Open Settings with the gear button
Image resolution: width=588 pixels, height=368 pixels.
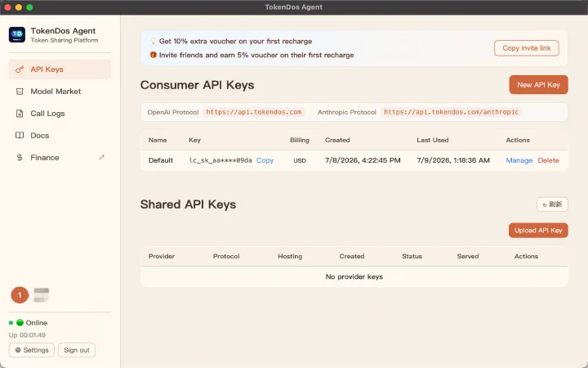32,350
